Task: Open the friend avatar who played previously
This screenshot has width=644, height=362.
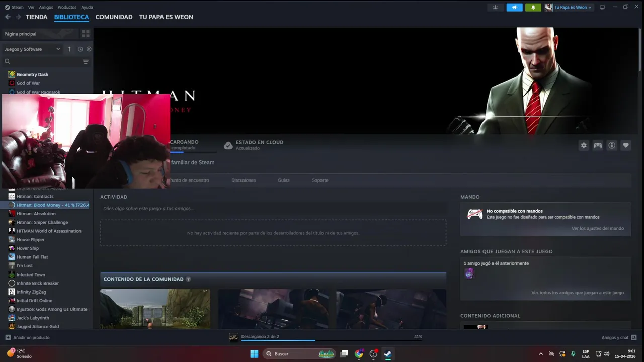Action: 469,274
